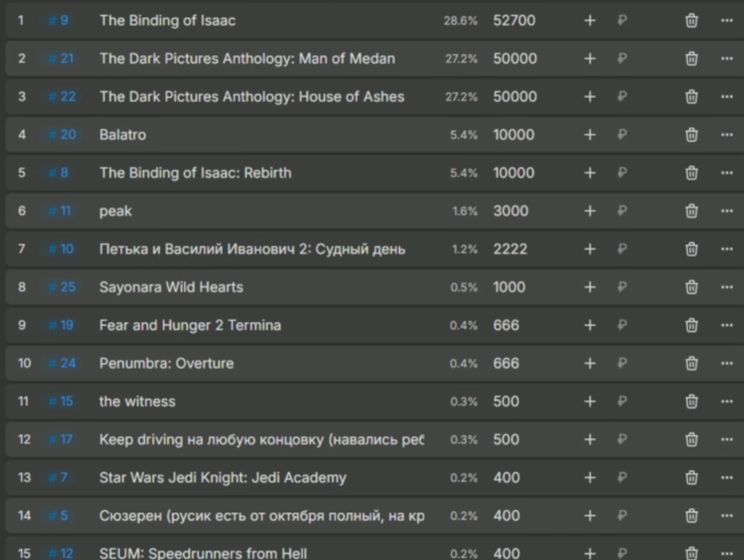This screenshot has height=560, width=744.
Task: Select the 2222 amount field
Action: (x=510, y=249)
